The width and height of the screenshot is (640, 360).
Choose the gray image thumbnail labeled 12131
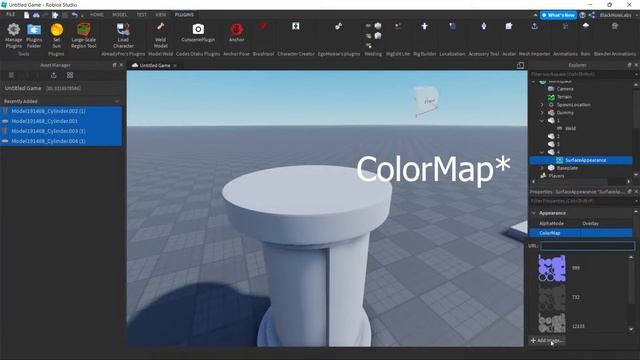click(552, 323)
